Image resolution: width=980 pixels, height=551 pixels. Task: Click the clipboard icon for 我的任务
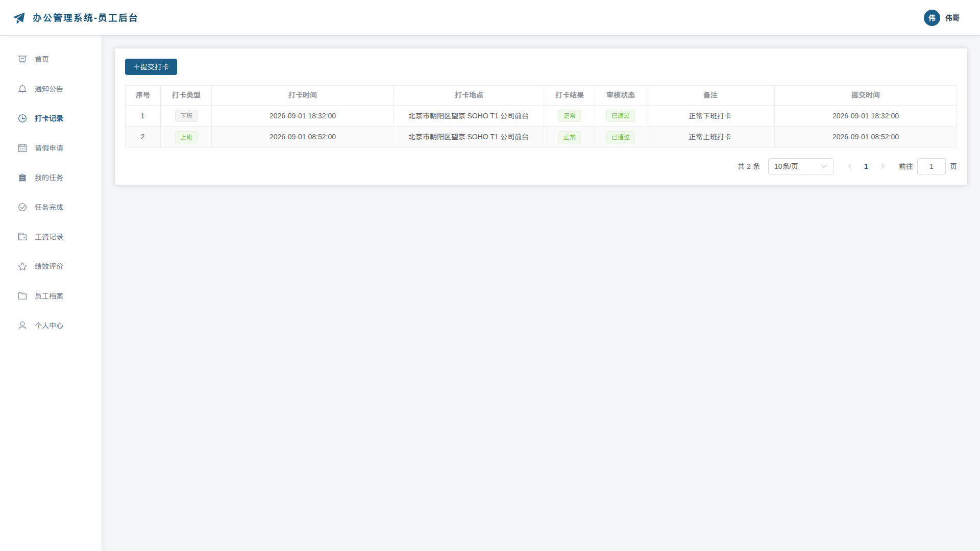(x=22, y=178)
